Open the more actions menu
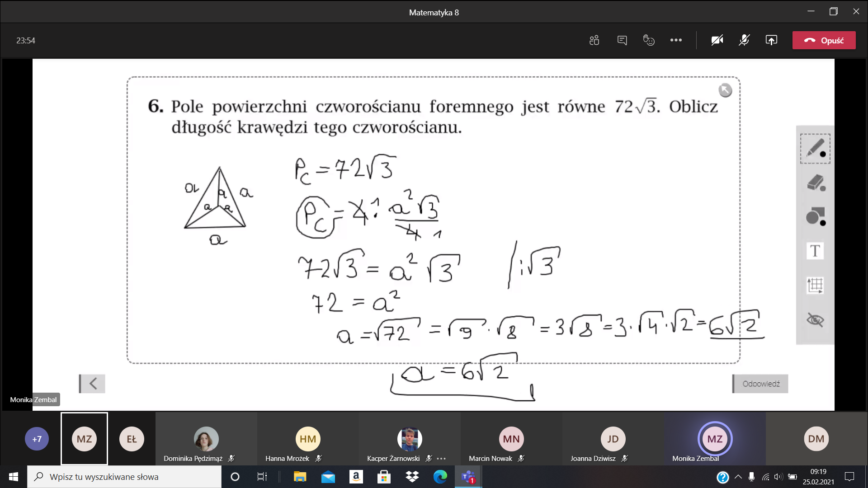The width and height of the screenshot is (868, 488). click(x=676, y=40)
